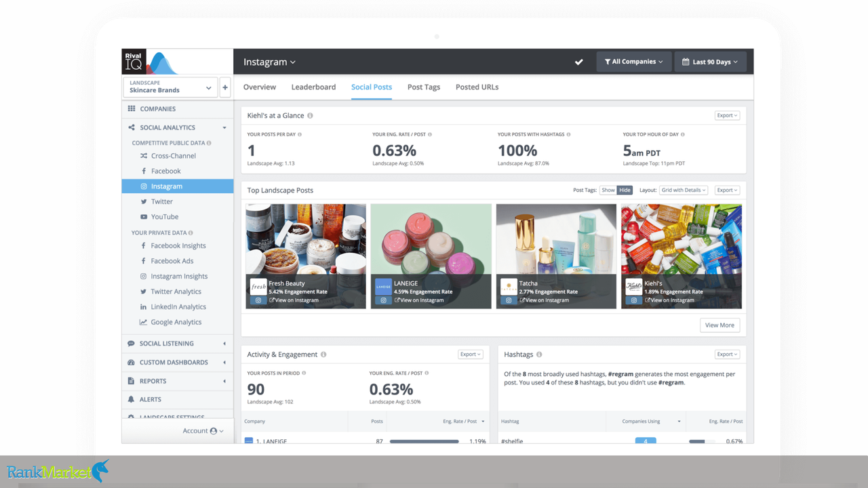The image size is (868, 488).
Task: Switch to the Posted URLs tab
Action: pyautogui.click(x=477, y=87)
